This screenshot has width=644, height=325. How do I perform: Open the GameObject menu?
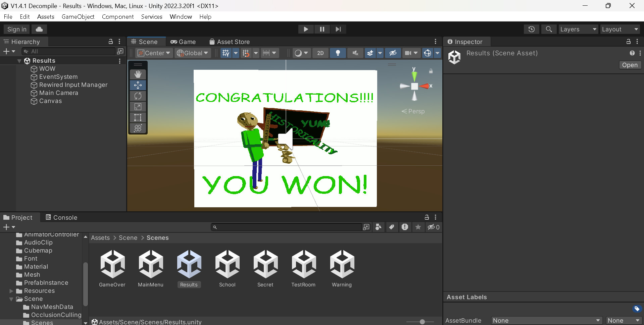tap(78, 16)
